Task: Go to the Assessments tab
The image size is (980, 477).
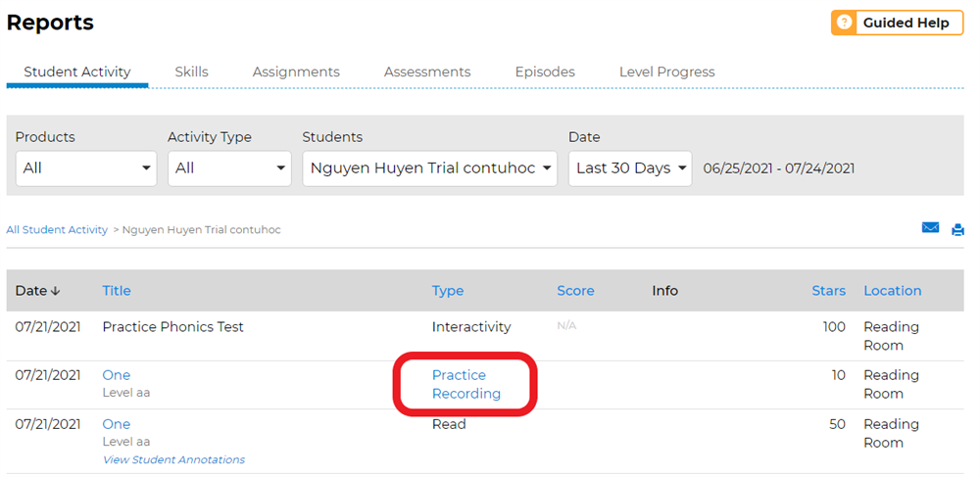Action: 427,72
